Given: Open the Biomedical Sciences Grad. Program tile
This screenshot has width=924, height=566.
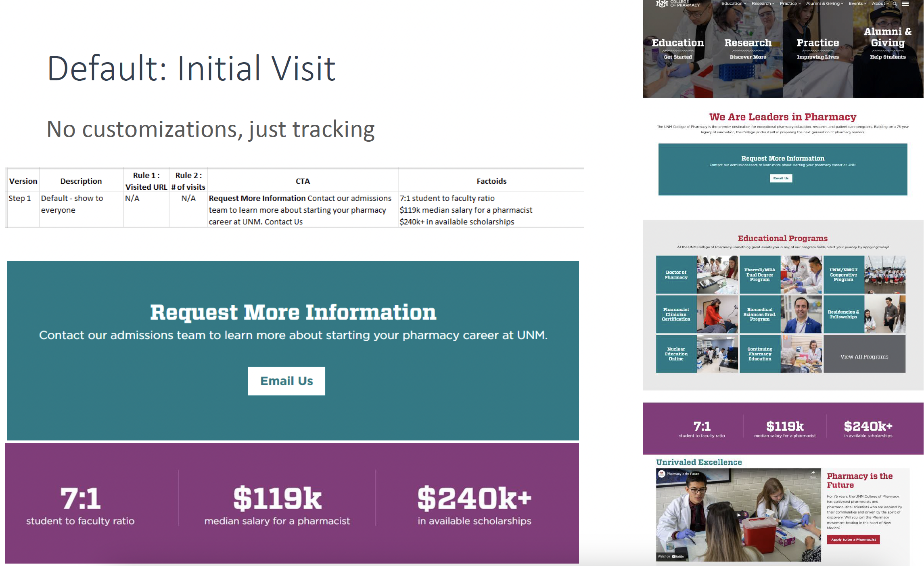Looking at the screenshot, I should point(780,314).
